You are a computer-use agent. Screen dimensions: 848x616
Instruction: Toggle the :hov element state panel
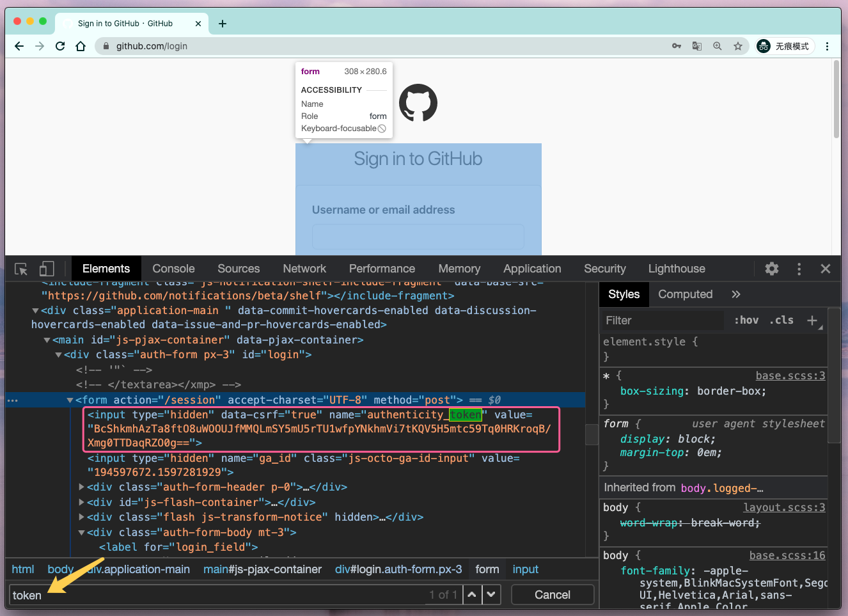[746, 320]
